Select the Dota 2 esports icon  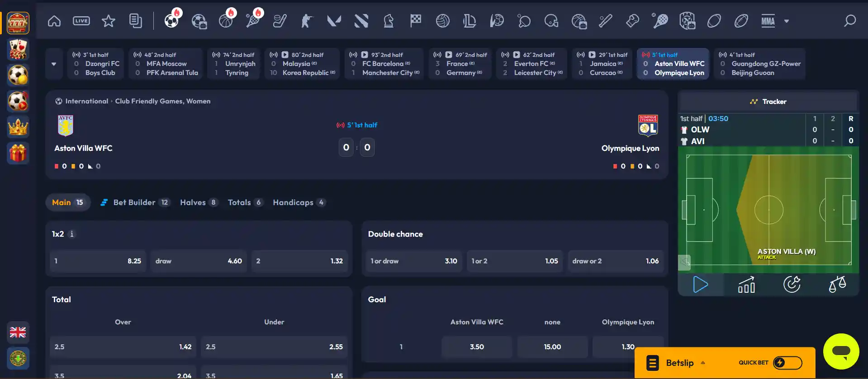361,21
